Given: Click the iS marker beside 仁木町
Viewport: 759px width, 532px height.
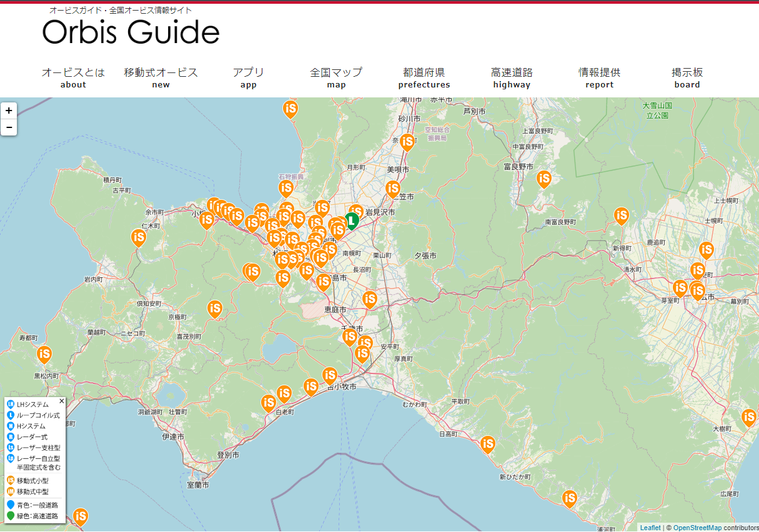Looking at the screenshot, I should [139, 237].
